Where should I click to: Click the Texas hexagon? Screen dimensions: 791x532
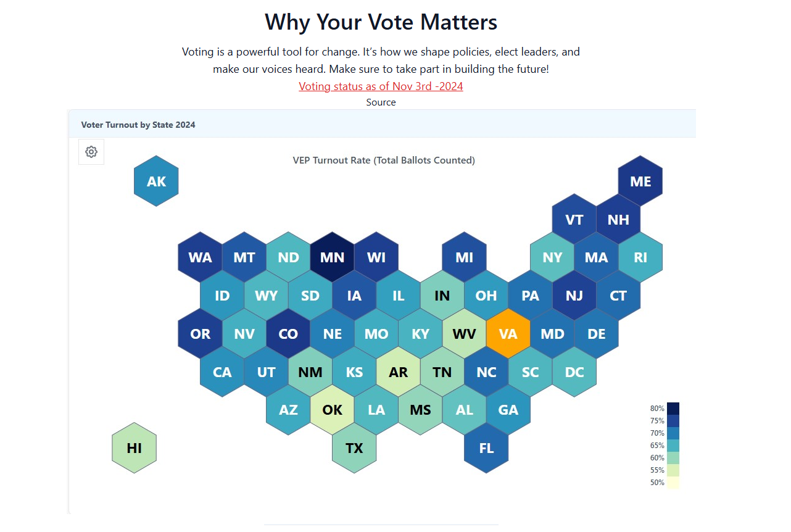click(x=354, y=449)
